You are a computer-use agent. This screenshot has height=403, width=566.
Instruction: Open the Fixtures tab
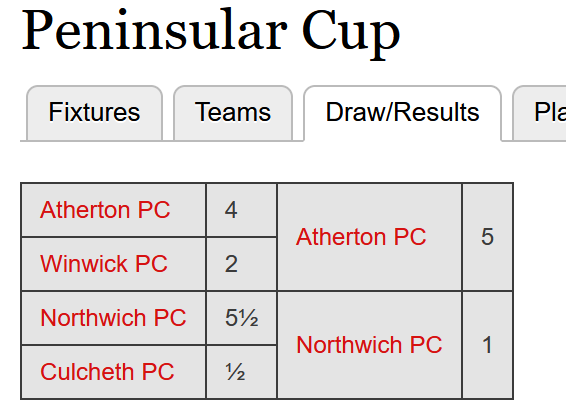tap(95, 113)
